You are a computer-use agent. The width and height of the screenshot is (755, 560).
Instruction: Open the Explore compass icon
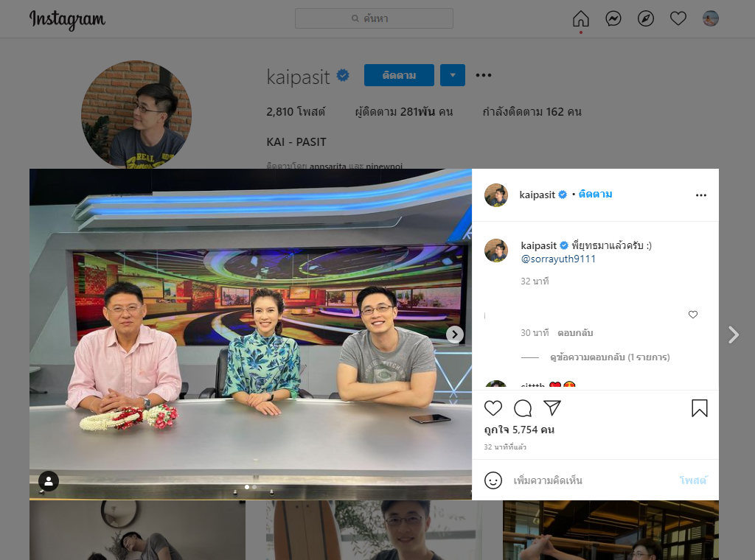(646, 18)
